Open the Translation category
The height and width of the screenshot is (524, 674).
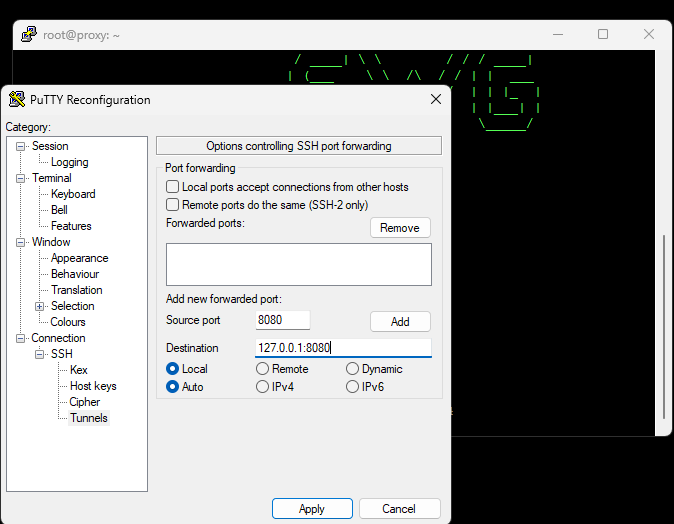[x=77, y=290]
